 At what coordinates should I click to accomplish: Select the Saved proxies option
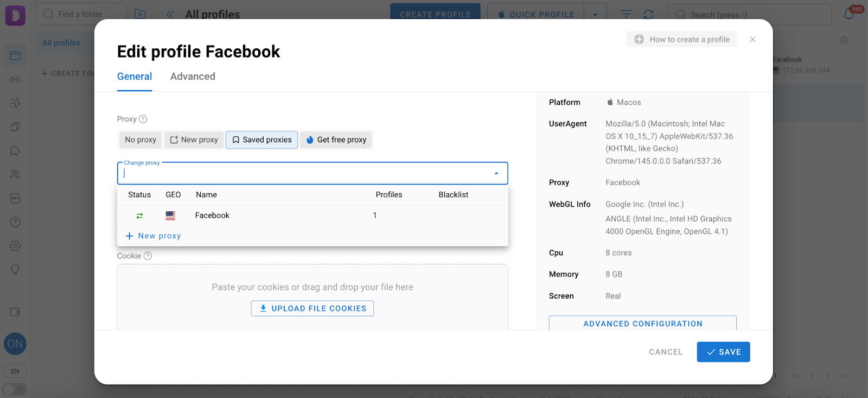[261, 140]
